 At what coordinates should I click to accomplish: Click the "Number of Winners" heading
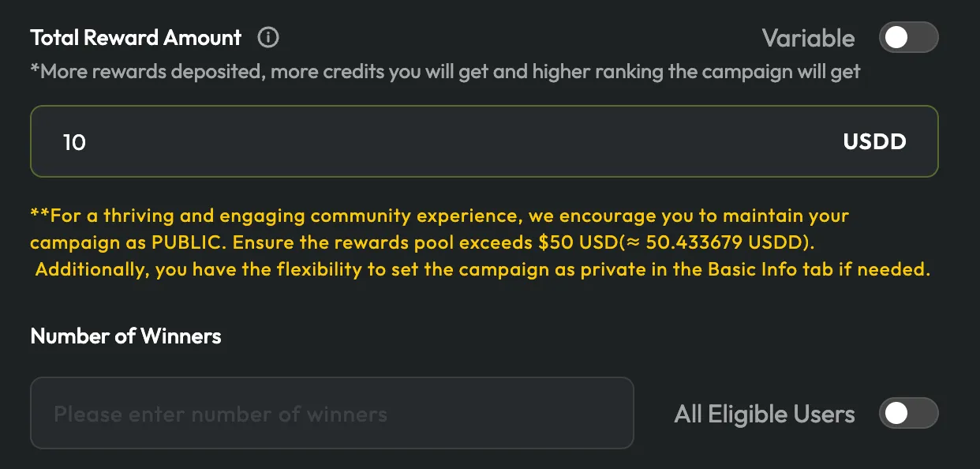tap(125, 336)
